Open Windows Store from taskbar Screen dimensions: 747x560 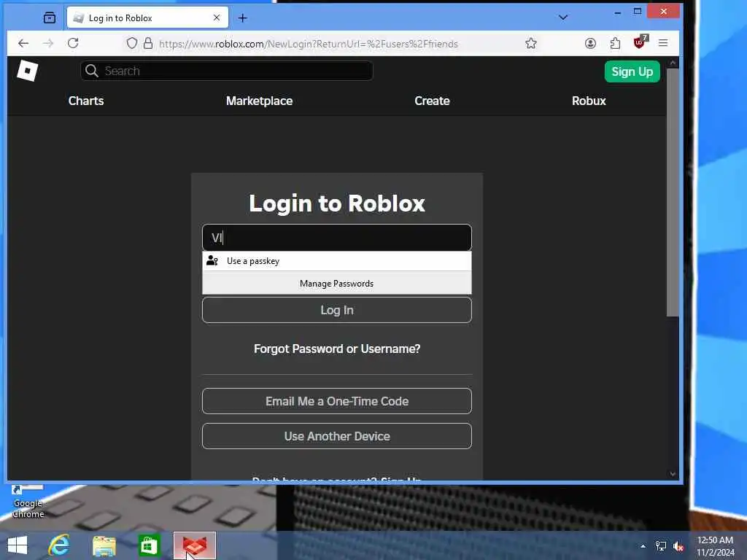pos(149,545)
